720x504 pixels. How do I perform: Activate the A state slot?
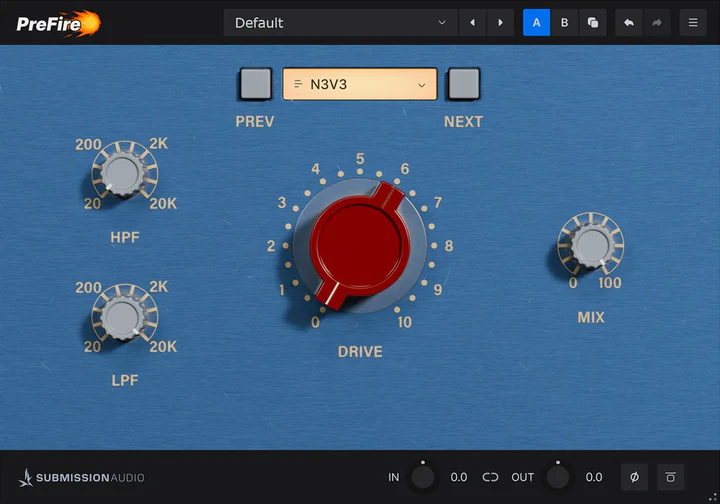(536, 22)
